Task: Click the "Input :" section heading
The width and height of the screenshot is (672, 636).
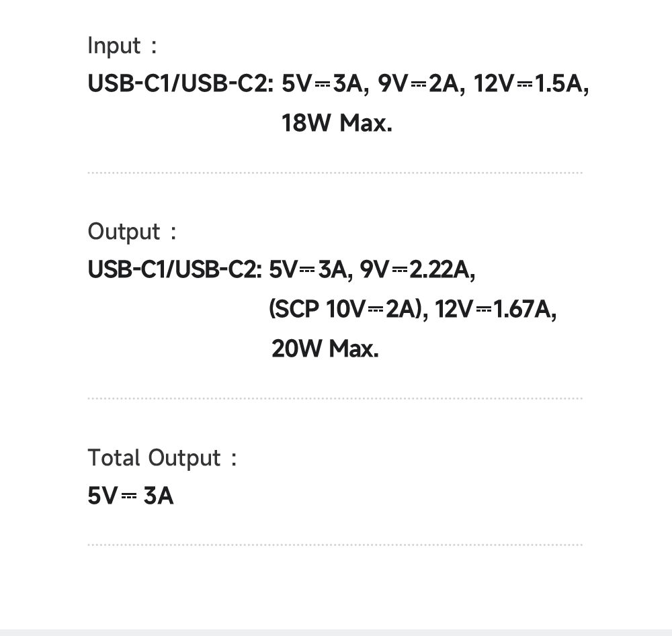Action: click(122, 46)
